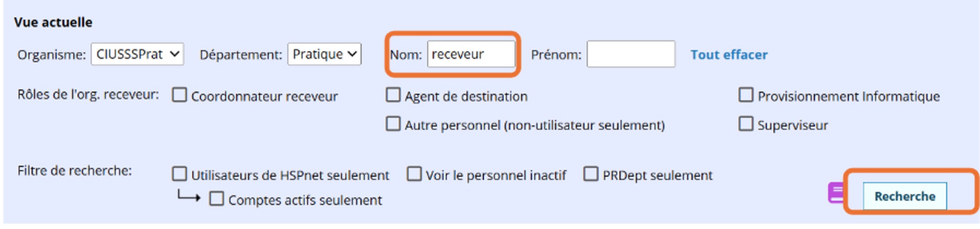Click the Tout effacer link

click(x=729, y=55)
